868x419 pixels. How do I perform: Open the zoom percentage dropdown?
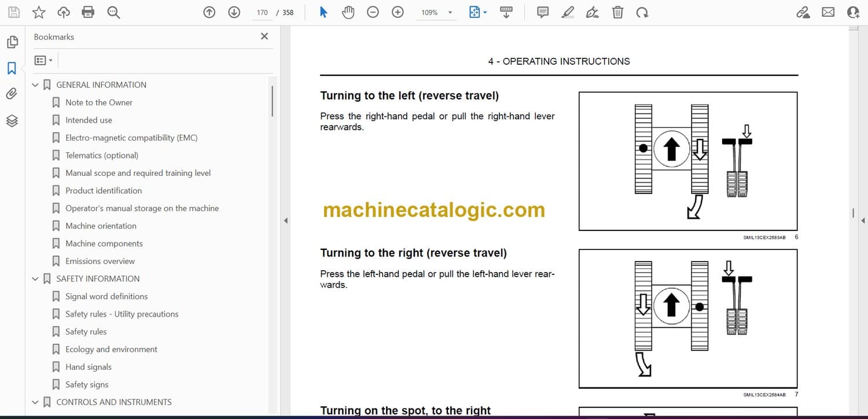click(450, 13)
